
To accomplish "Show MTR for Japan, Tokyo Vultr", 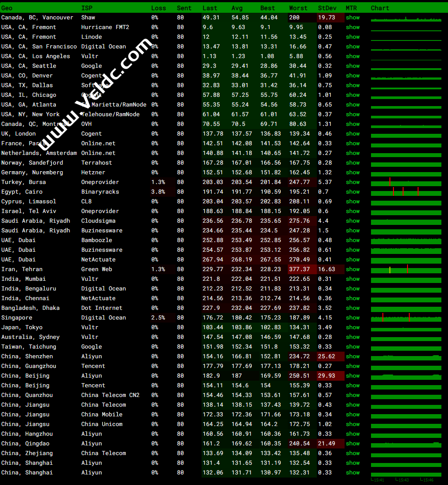I will click(353, 327).
